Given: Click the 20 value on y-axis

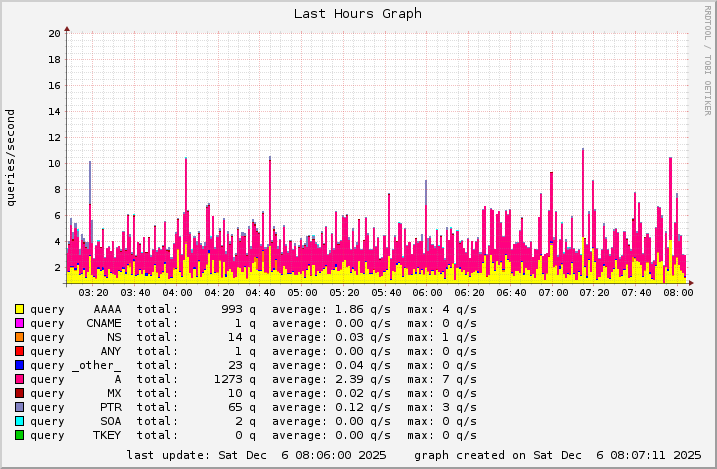Looking at the screenshot, I should (54, 33).
